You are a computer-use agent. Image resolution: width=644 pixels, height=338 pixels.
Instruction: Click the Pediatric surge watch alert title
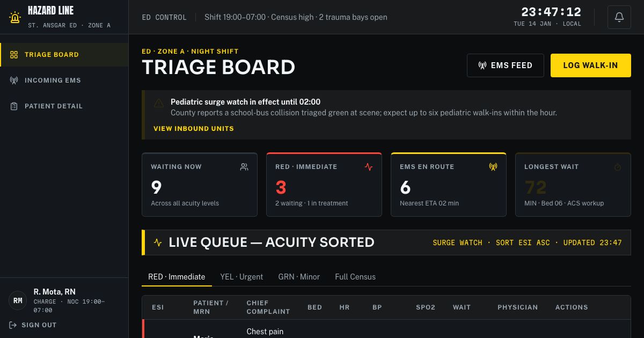point(245,102)
